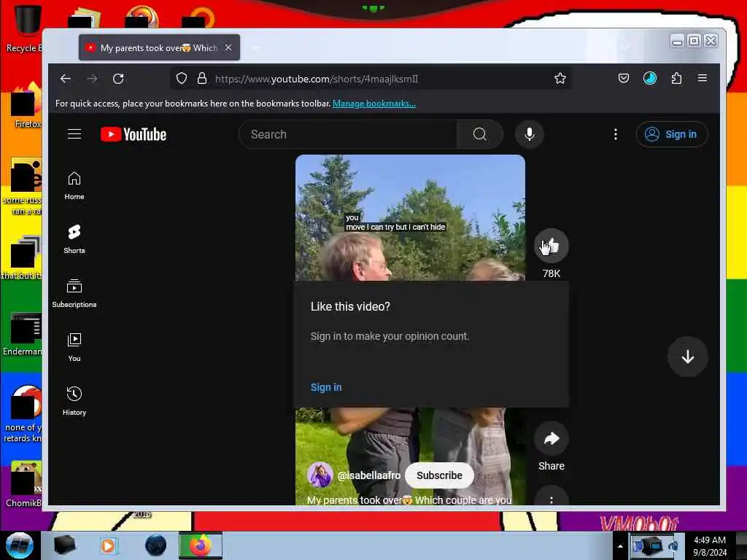Click the video title caption text
This screenshot has height=560, width=747.
409,500
